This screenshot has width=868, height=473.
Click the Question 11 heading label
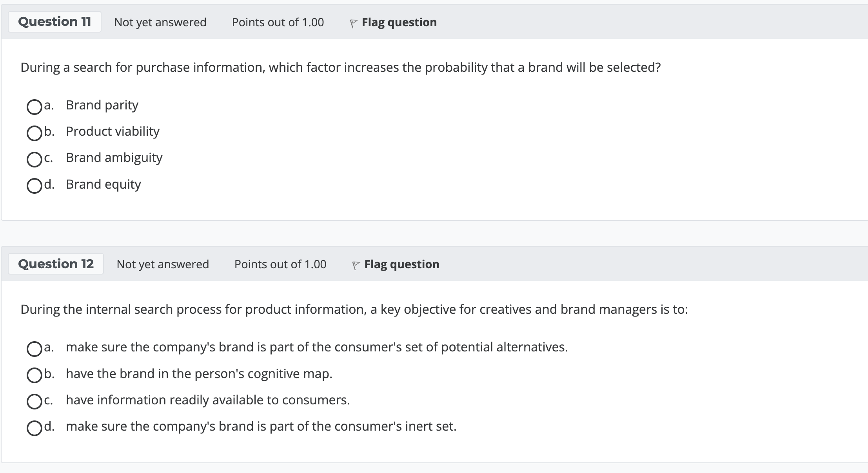[x=54, y=22]
